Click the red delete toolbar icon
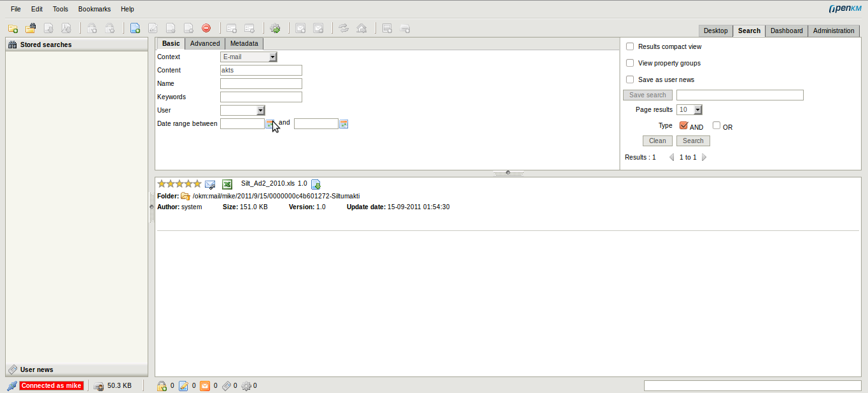The width and height of the screenshot is (868, 393). coord(206,29)
